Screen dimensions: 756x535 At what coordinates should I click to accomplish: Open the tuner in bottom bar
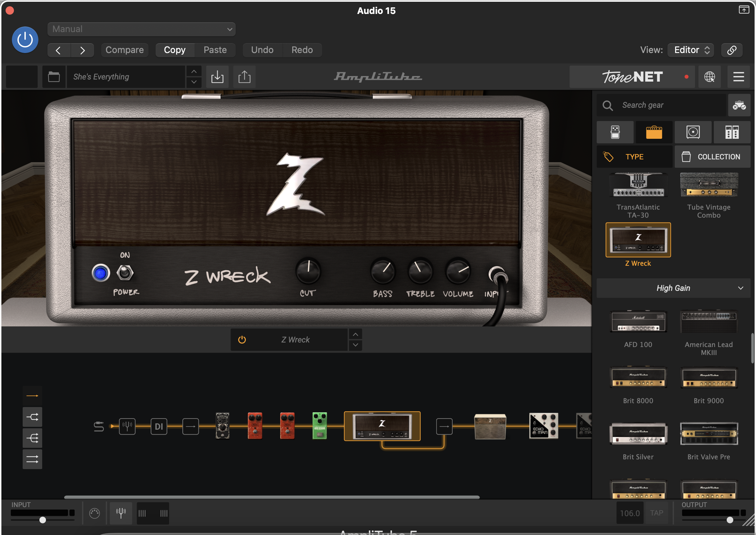[121, 513]
